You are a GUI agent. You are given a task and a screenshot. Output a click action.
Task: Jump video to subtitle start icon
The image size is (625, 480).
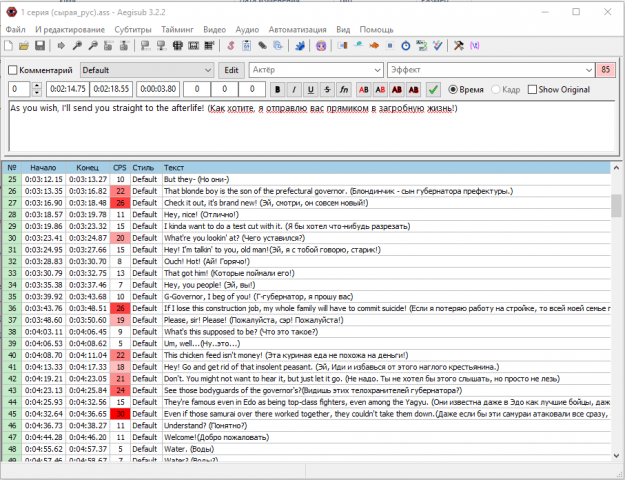[x=108, y=46]
